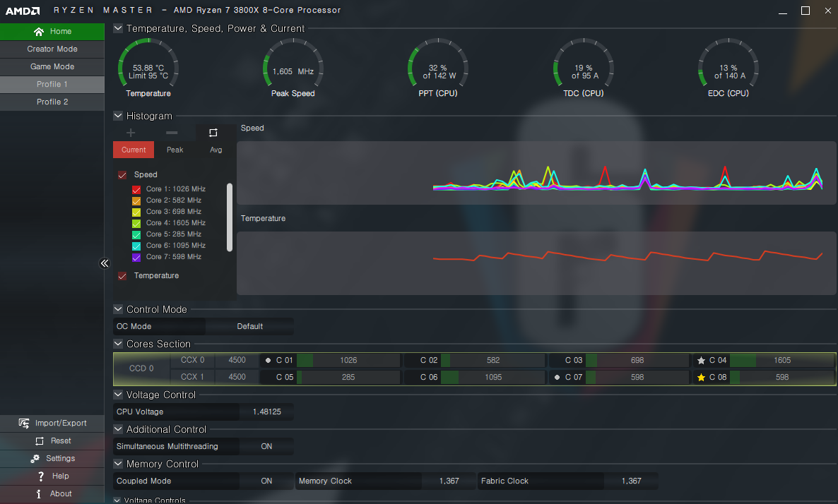Uncheck Core 5 speed checkbox

pyautogui.click(x=136, y=234)
